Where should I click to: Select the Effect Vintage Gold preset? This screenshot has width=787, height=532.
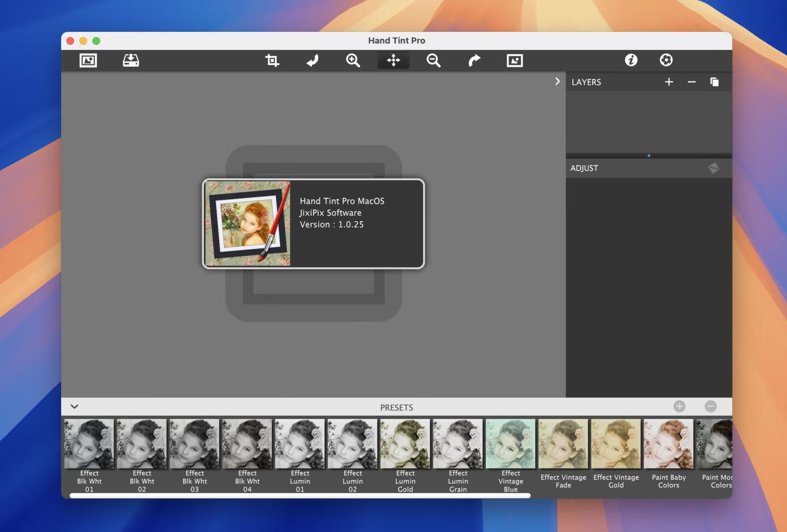(616, 454)
